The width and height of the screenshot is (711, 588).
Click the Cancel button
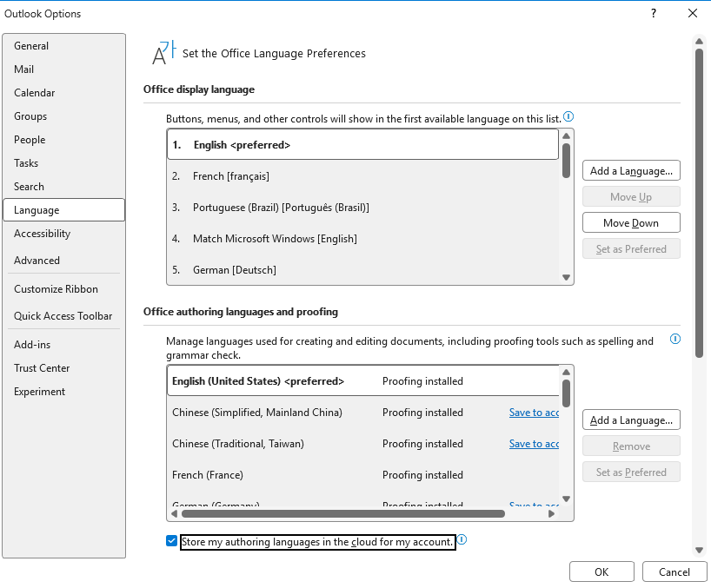coord(674,572)
